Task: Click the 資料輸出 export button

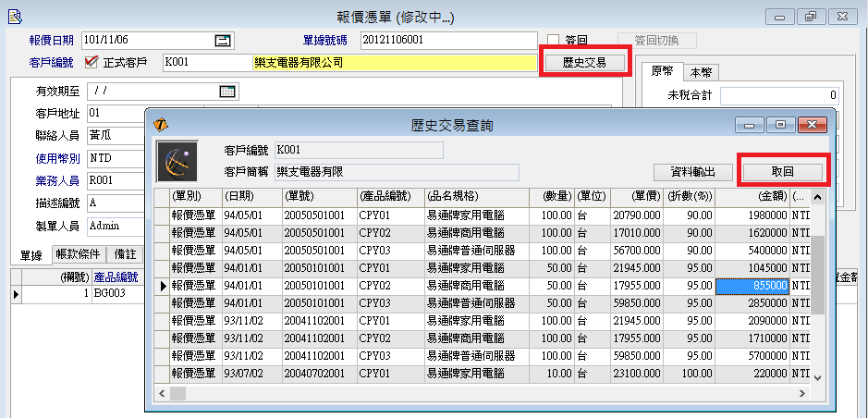Action: coord(693,172)
